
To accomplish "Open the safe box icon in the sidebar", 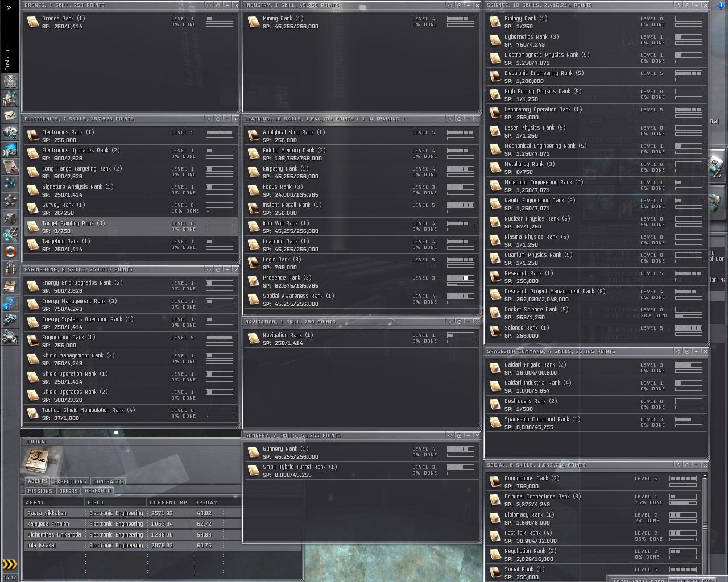I will coord(10,218).
